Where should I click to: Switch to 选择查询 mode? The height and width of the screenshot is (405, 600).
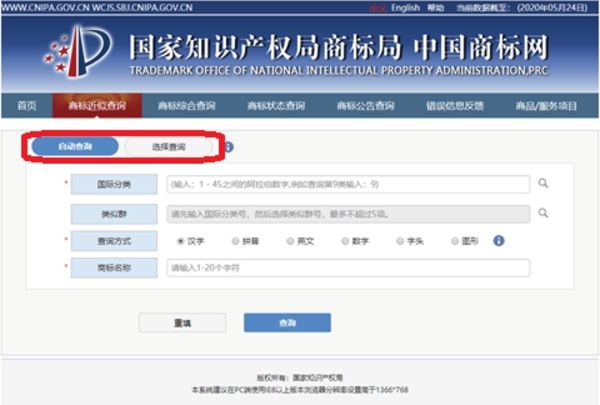169,147
